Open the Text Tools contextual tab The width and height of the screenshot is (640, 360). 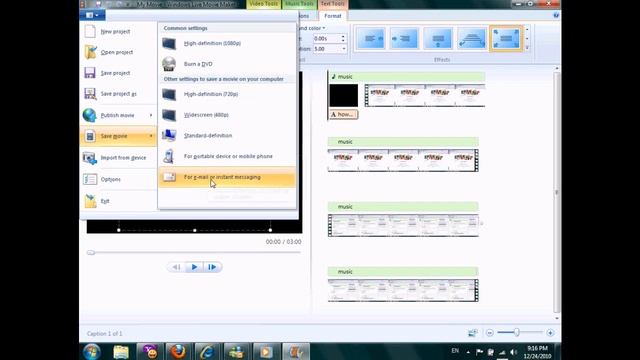point(332,4)
